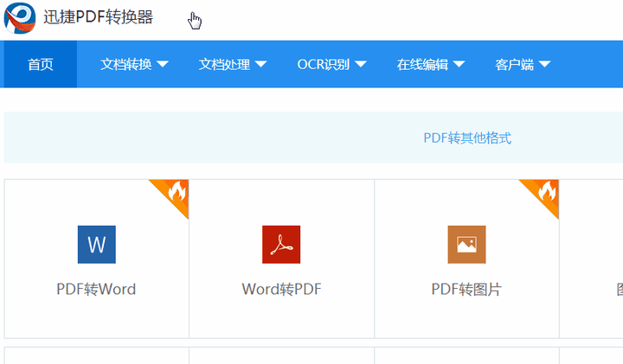Screen dimensions: 623x364
Task: Click the 迅捷PDF转换器 title text
Action: click(x=98, y=17)
